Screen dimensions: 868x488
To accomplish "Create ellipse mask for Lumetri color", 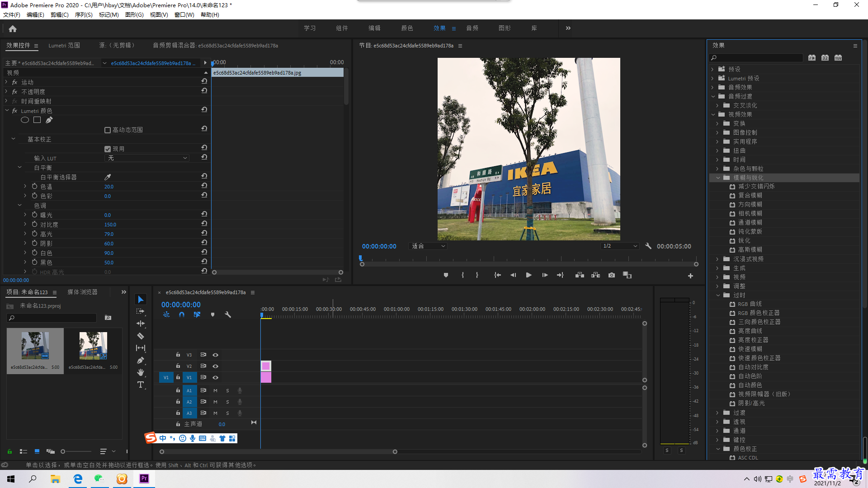I will [x=25, y=120].
